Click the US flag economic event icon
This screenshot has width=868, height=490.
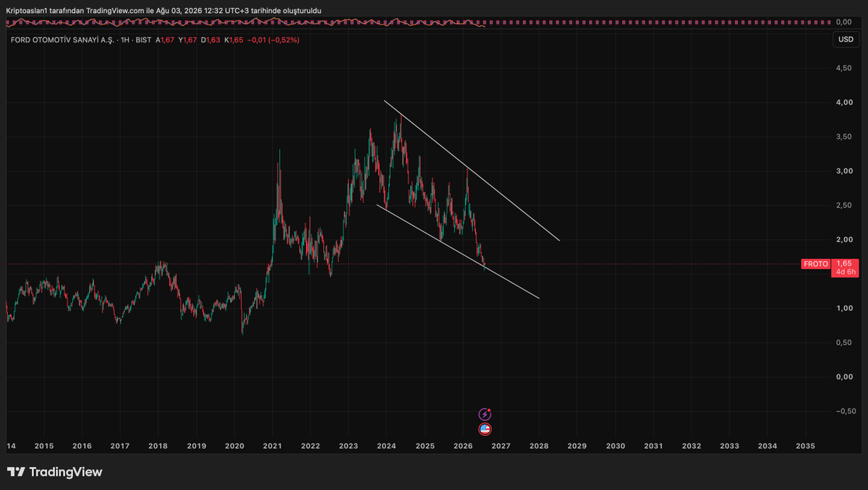(x=485, y=429)
